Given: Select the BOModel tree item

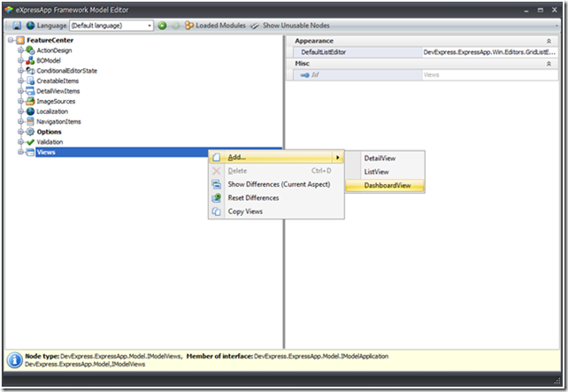Looking at the screenshot, I should (49, 60).
